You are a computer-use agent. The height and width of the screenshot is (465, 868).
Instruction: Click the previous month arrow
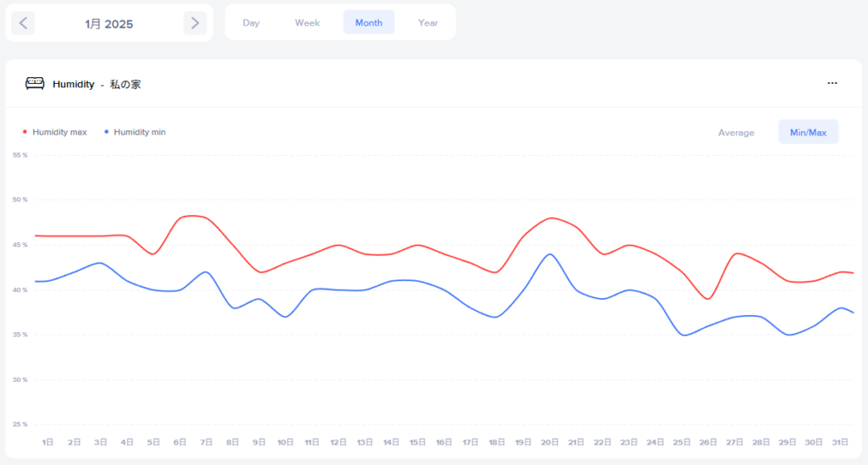pyautogui.click(x=24, y=23)
